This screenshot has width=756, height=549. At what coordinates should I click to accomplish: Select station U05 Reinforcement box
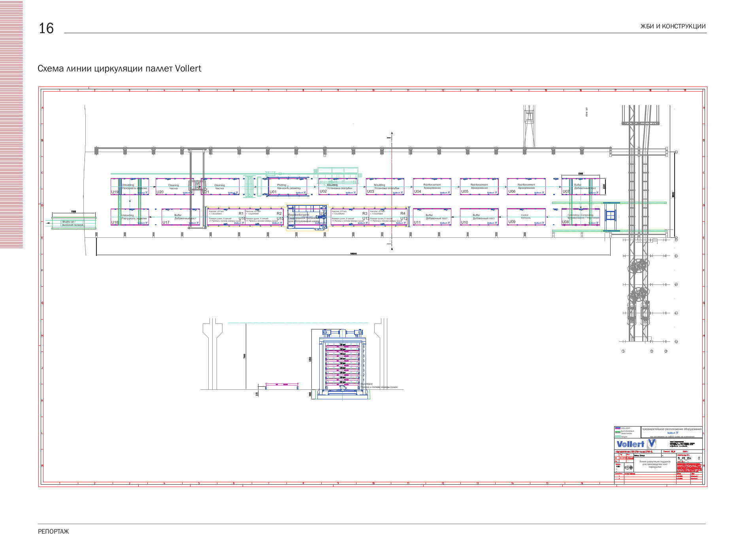tap(479, 186)
